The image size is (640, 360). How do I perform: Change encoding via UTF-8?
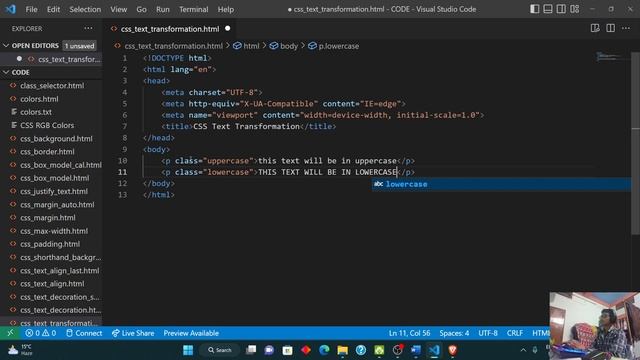pyautogui.click(x=488, y=333)
